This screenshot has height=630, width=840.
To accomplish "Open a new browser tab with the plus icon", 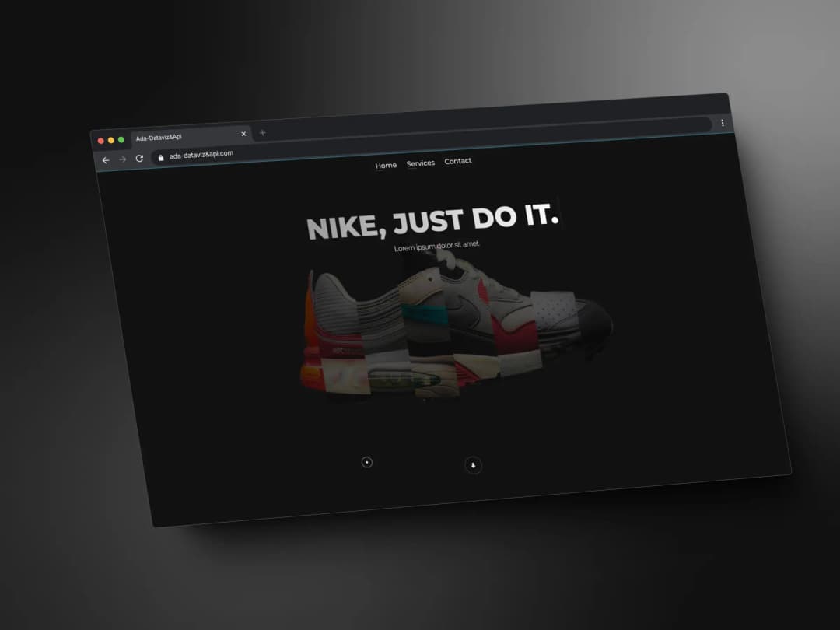I will (262, 132).
